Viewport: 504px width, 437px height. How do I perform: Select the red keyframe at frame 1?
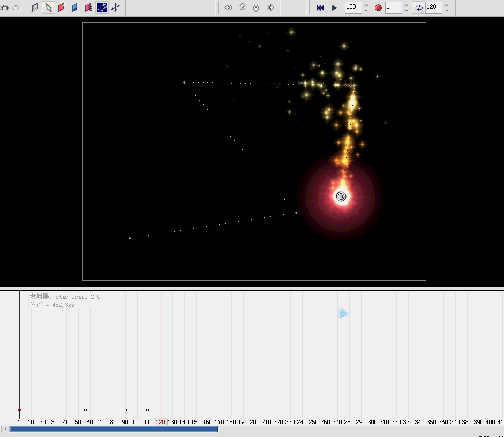pos(20,410)
